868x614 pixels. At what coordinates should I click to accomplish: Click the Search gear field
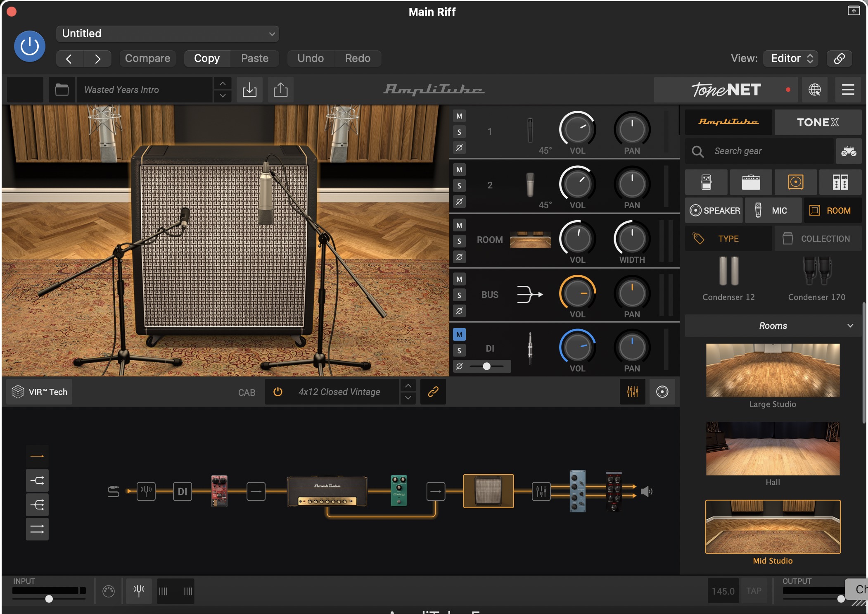point(759,151)
